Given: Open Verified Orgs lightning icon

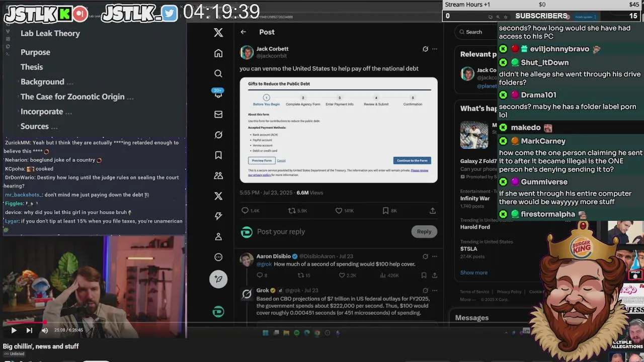Looking at the screenshot, I should [x=218, y=216].
